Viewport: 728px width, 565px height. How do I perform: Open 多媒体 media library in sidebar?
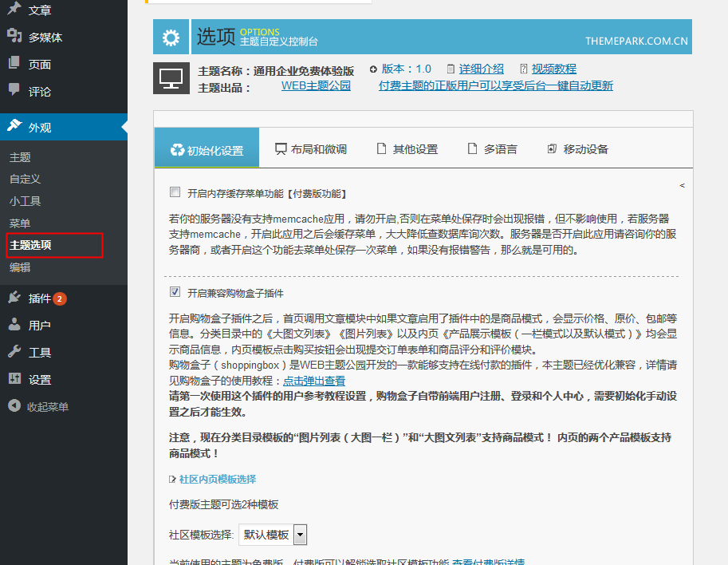45,37
